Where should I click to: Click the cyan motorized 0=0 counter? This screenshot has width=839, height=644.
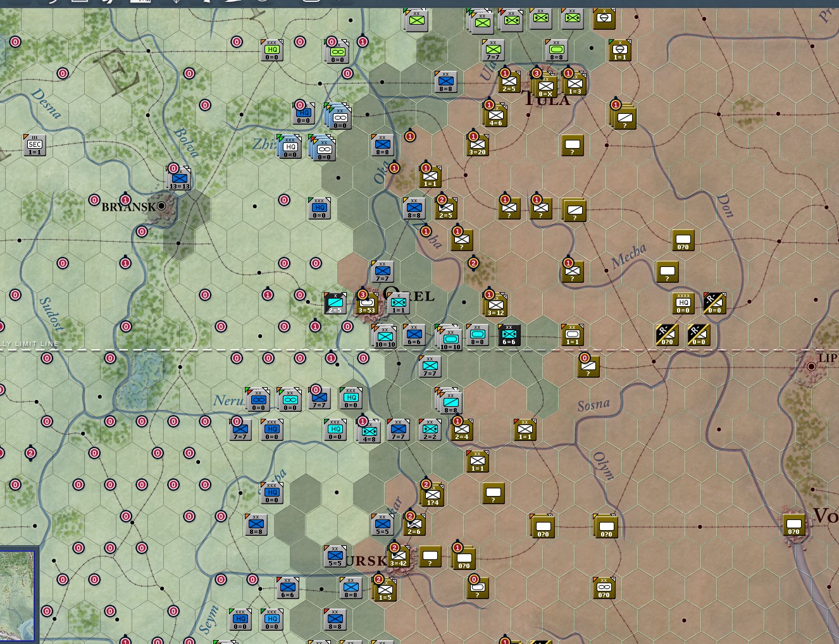(290, 399)
